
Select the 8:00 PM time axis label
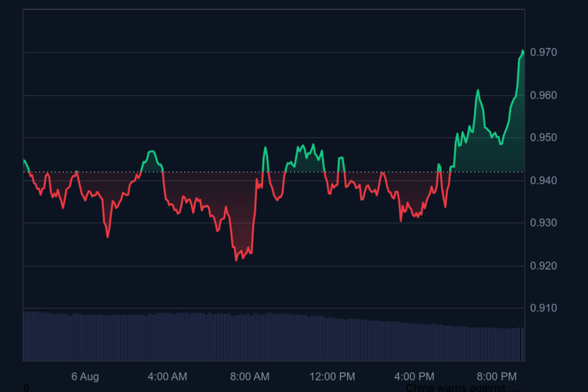coord(497,377)
